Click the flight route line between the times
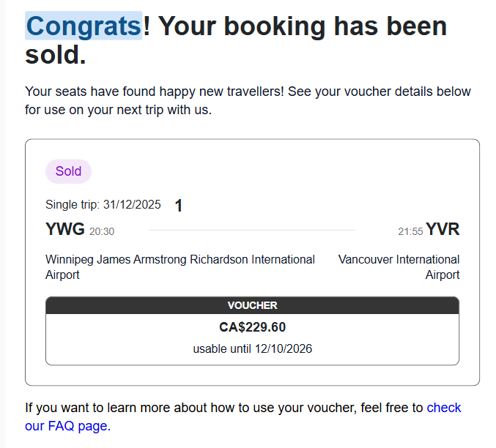Screen dimensions: 496x448 pyautogui.click(x=252, y=231)
